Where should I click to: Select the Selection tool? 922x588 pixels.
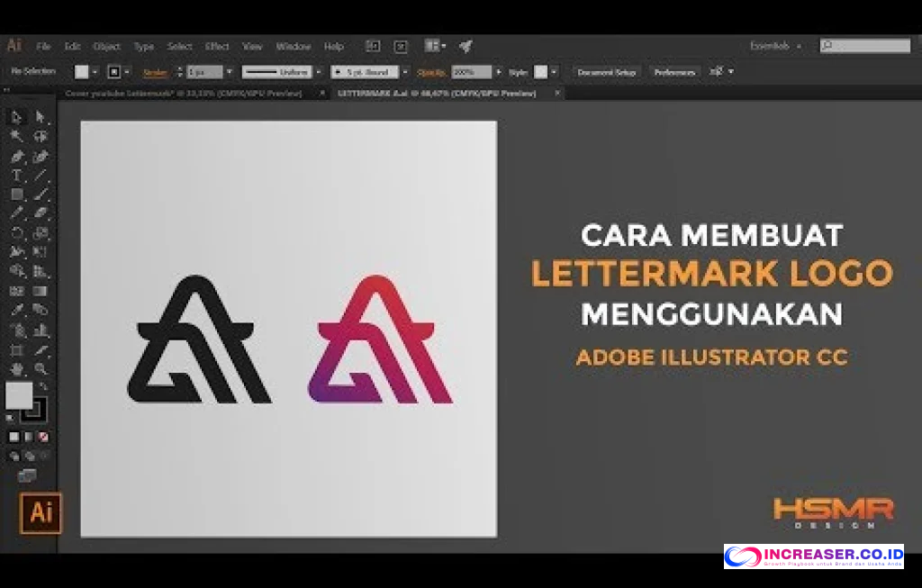(x=15, y=117)
